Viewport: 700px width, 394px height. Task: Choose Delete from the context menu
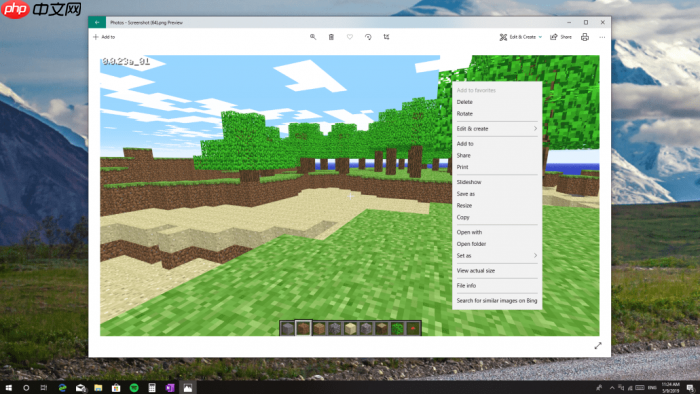click(497, 102)
